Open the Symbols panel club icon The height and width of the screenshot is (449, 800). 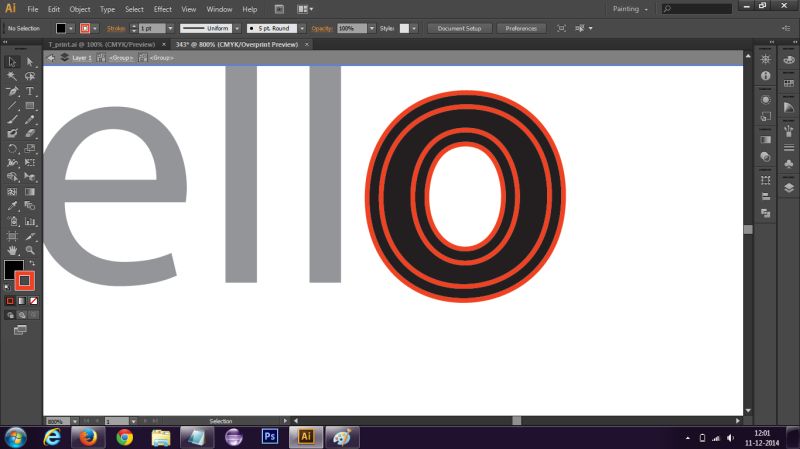(x=789, y=164)
